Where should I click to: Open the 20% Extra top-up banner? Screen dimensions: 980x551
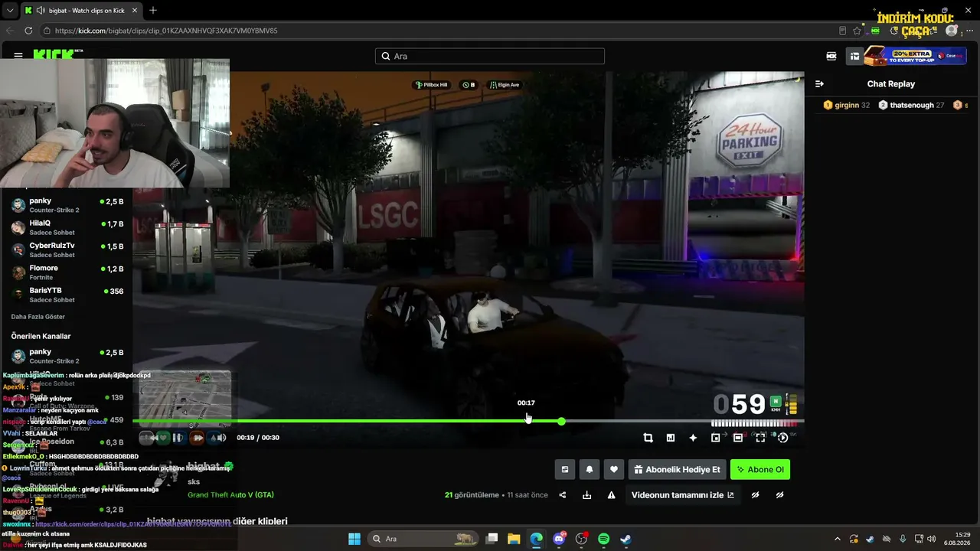(915, 56)
